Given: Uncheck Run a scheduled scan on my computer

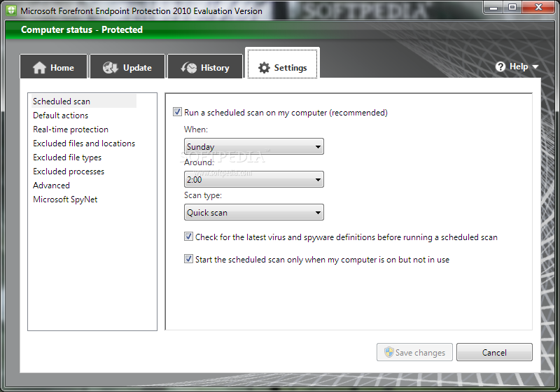Looking at the screenshot, I should click(x=177, y=112).
